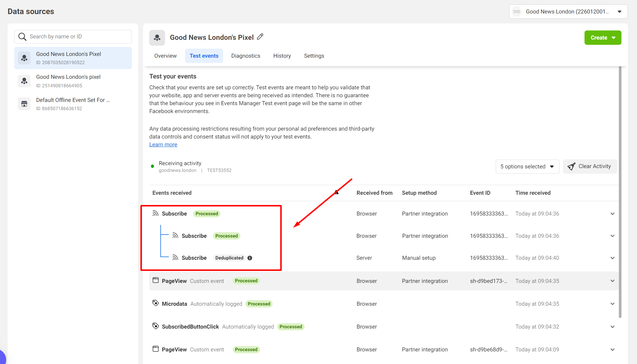The width and height of the screenshot is (637, 364).
Task: Open the 5 options selected filter dropdown
Action: (527, 167)
